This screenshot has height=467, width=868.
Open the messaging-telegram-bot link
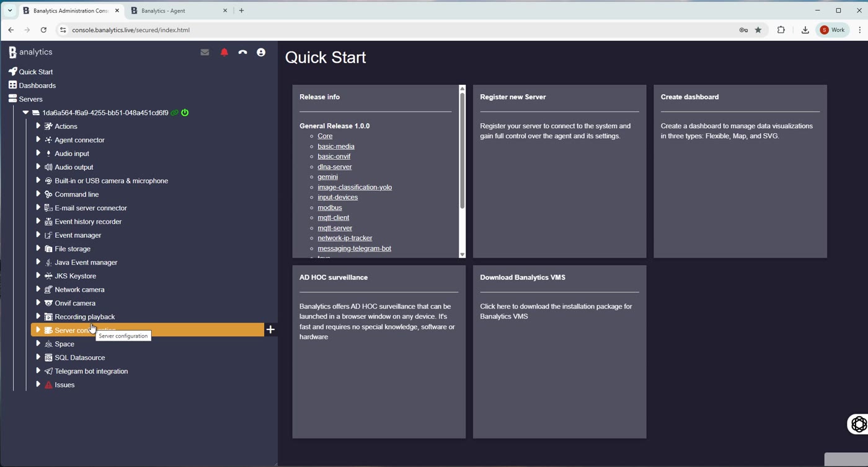point(355,248)
